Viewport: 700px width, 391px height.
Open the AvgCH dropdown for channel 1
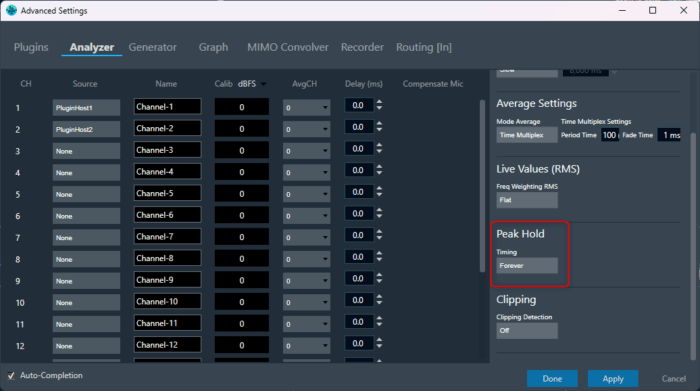pos(306,108)
